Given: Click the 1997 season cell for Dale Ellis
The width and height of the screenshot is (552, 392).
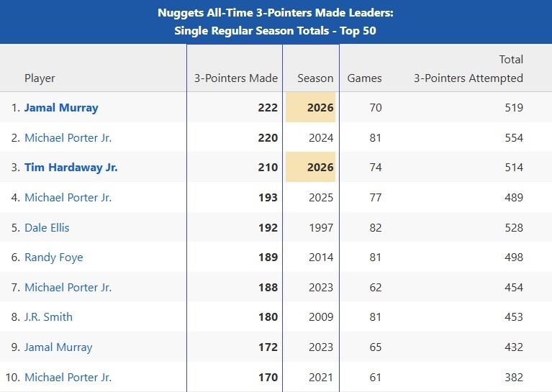Looking at the screenshot, I should click(321, 228).
